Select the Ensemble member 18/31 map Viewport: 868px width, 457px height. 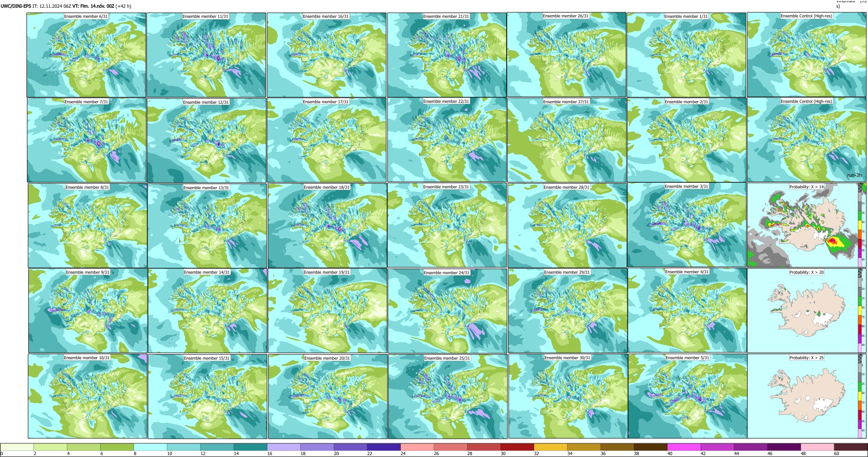coord(327,226)
